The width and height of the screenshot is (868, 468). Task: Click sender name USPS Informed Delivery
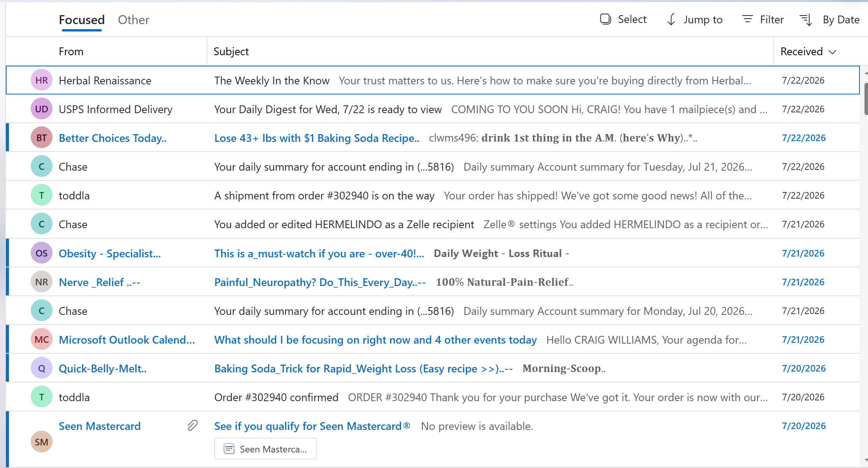click(x=115, y=109)
